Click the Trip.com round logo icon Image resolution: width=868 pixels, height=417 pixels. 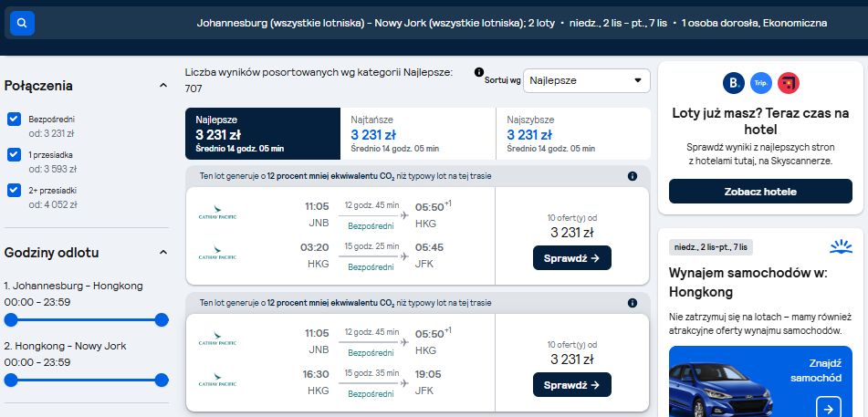pos(761,83)
